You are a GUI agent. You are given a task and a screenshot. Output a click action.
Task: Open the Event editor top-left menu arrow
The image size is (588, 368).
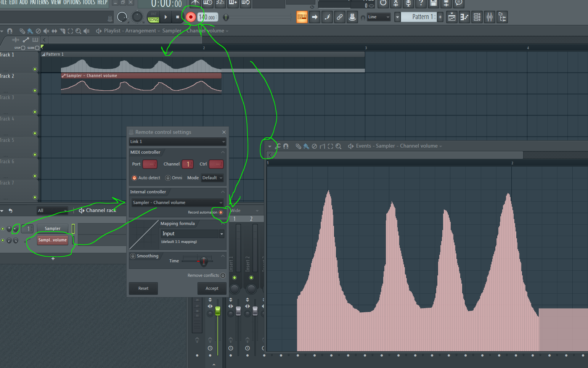click(x=270, y=146)
